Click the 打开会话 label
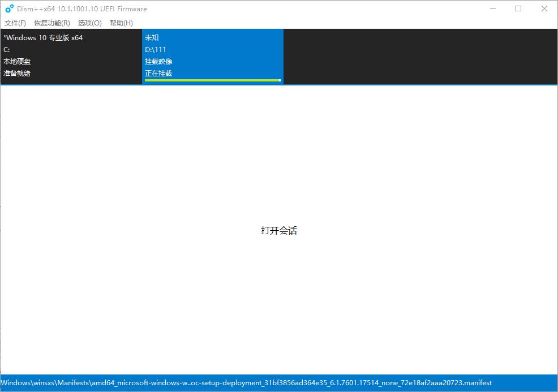This screenshot has width=558, height=392. click(x=279, y=231)
